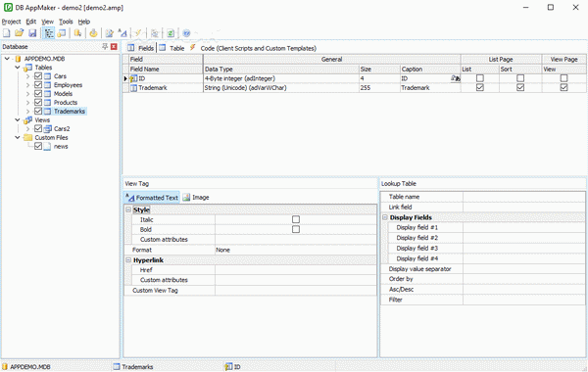Expand the Employees table node
Image resolution: width=588 pixels, height=372 pixels.
coord(27,85)
